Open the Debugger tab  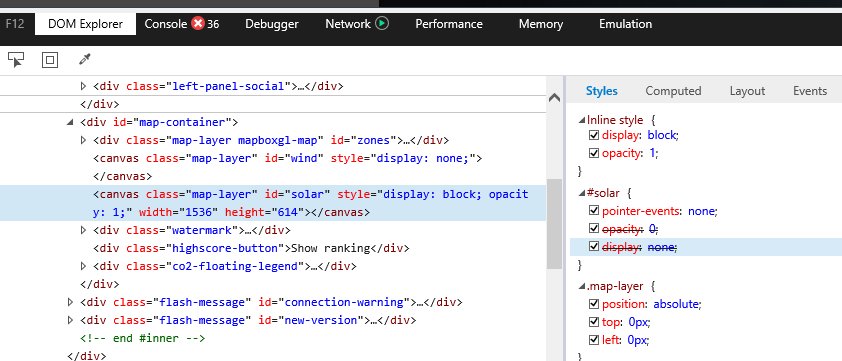(x=272, y=24)
